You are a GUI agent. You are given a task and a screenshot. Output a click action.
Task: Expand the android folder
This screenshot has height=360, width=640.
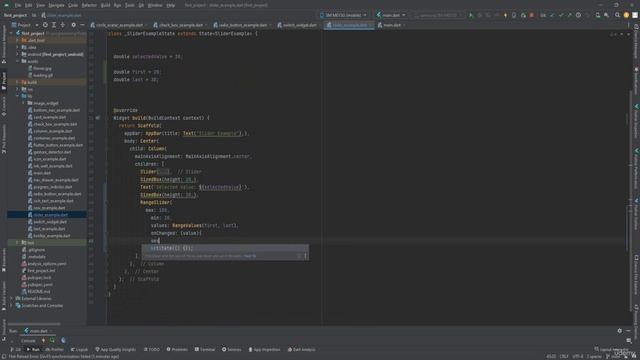[17, 54]
